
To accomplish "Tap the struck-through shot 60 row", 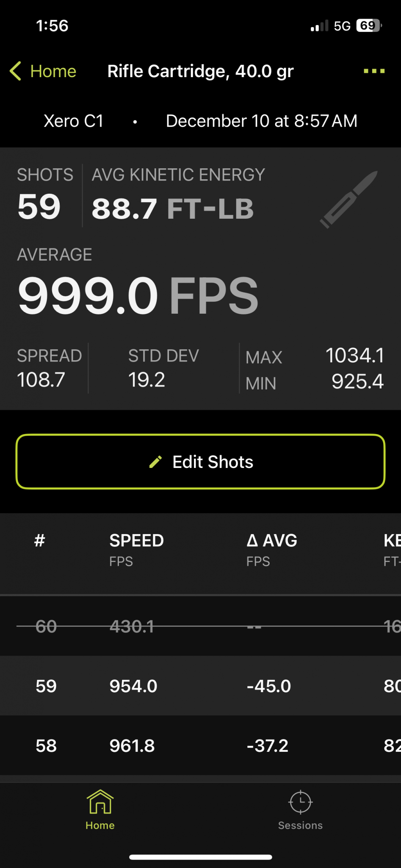I will point(200,626).
